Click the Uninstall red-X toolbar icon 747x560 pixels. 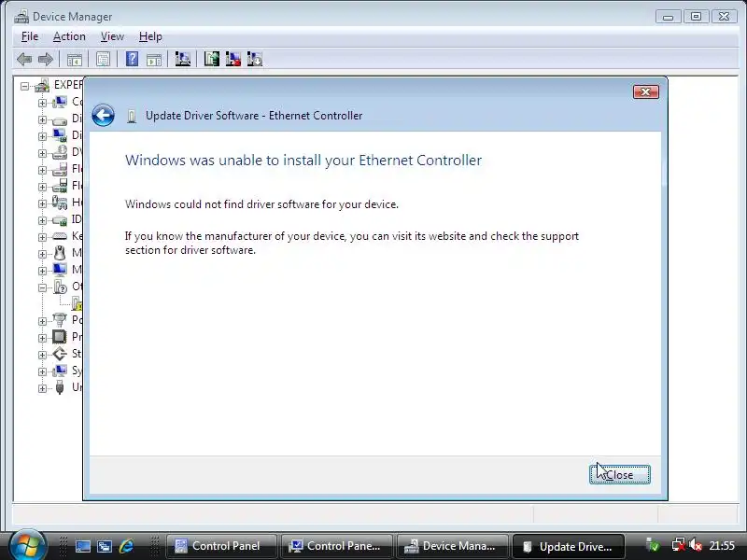(x=233, y=59)
